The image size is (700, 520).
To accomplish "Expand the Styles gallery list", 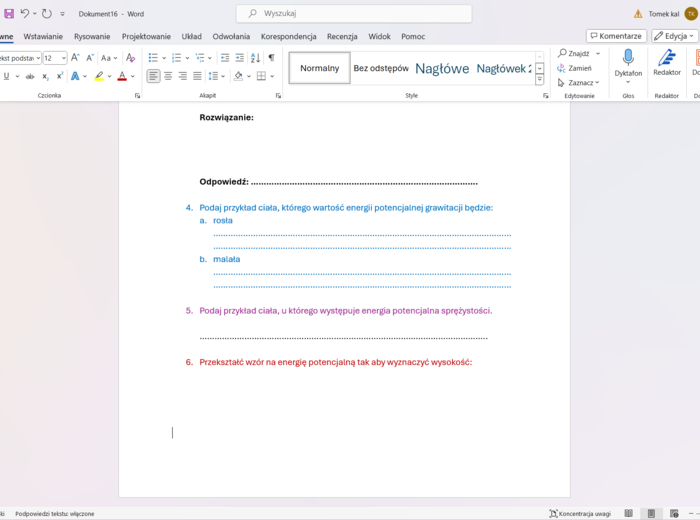I will 540,80.
